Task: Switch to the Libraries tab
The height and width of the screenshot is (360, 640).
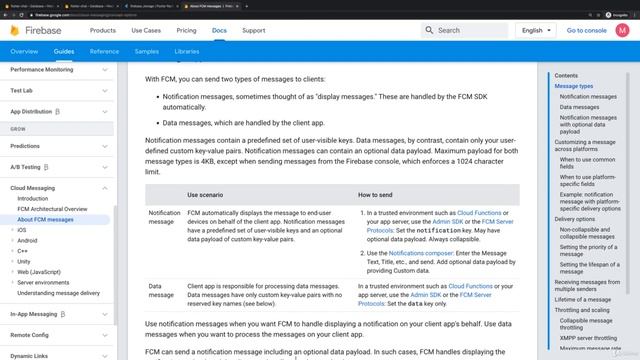Action: (x=187, y=51)
